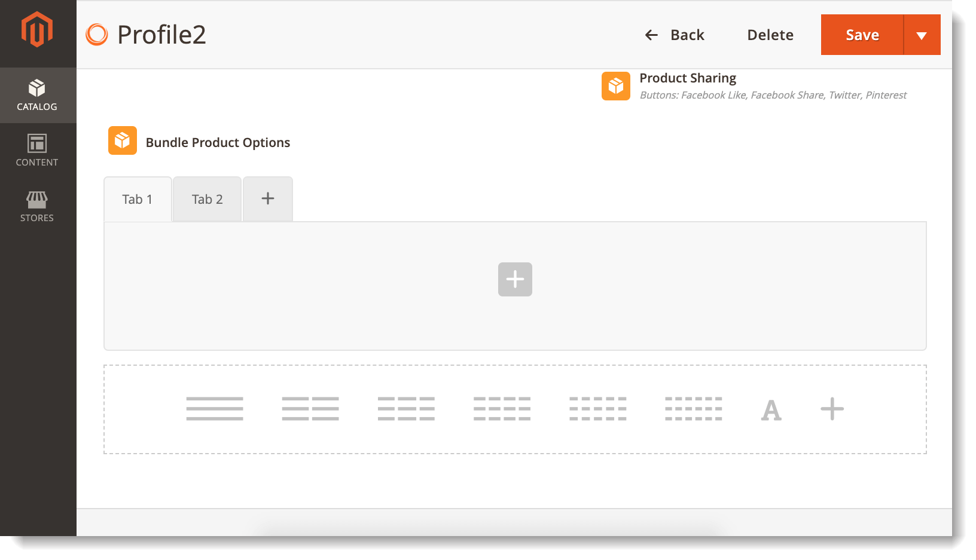Switch to Tab 2

click(207, 199)
